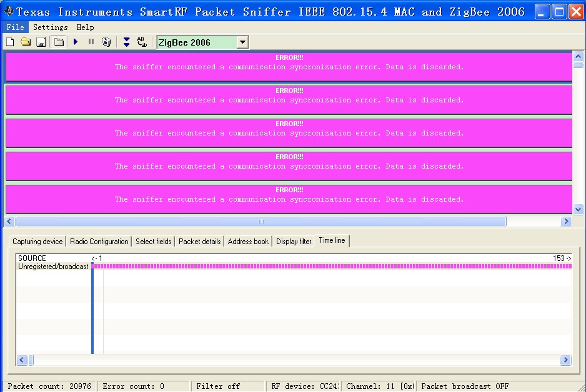586x392 pixels.
Task: Click the timeline horizontal scrollbar thumb
Action: click(31, 360)
